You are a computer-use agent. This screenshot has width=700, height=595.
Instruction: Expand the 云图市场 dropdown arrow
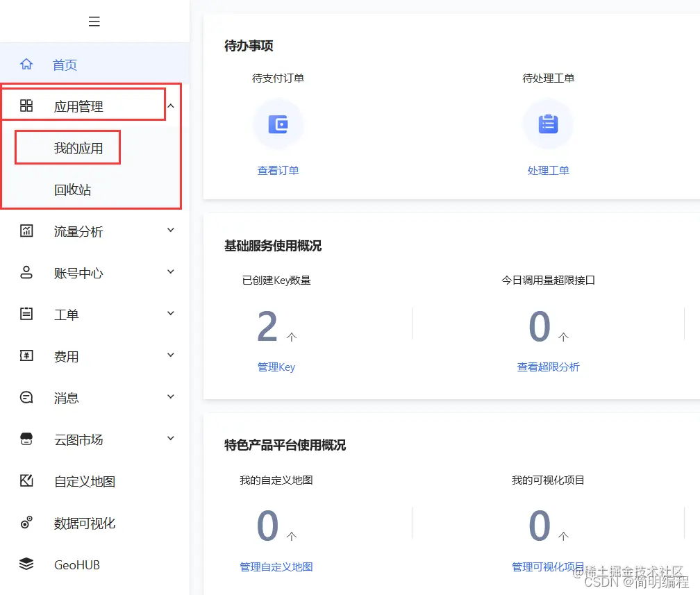point(170,438)
